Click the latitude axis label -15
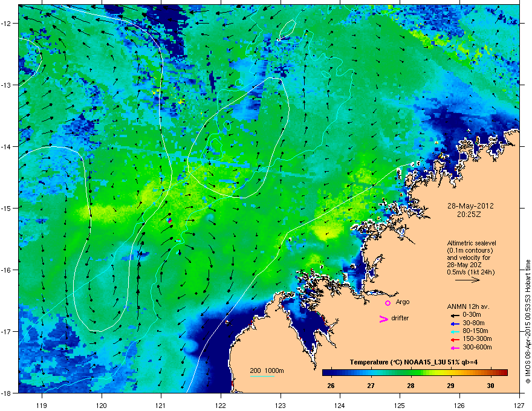This screenshot has width=532, height=411. [7, 208]
